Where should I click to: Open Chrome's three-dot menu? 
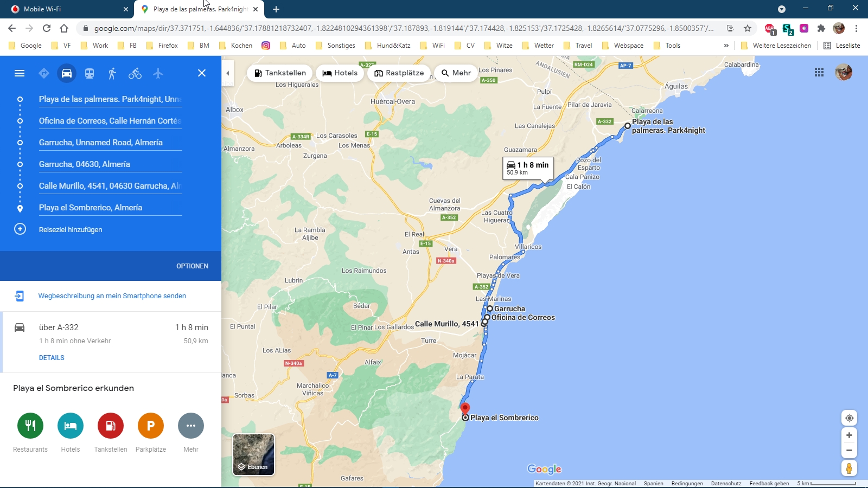tap(856, 28)
